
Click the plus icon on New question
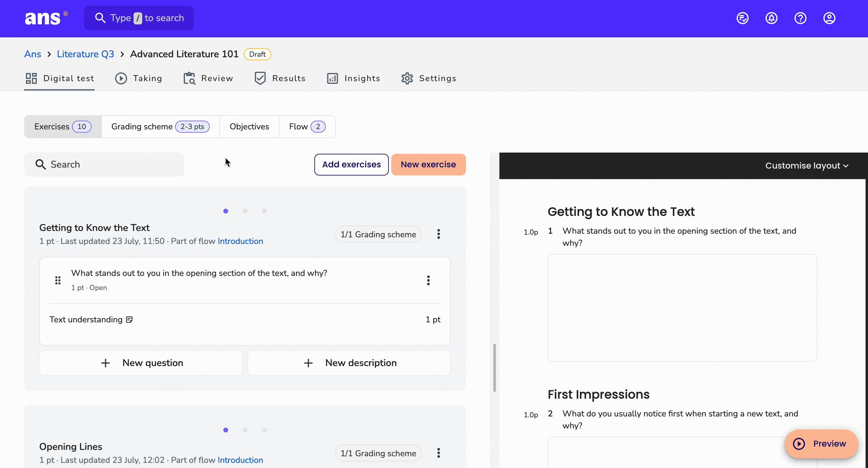pos(106,363)
